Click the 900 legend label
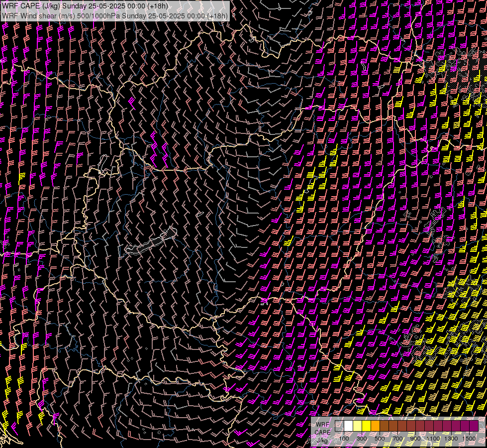487x448 pixels. click(x=415, y=439)
